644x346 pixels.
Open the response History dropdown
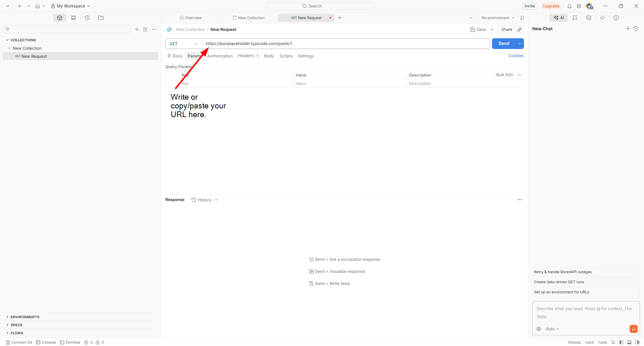205,200
